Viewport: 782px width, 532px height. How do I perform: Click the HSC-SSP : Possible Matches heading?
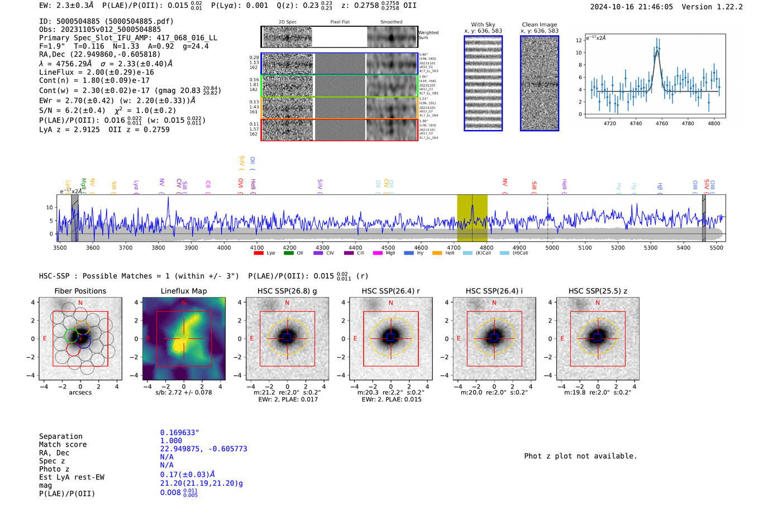tap(139, 276)
